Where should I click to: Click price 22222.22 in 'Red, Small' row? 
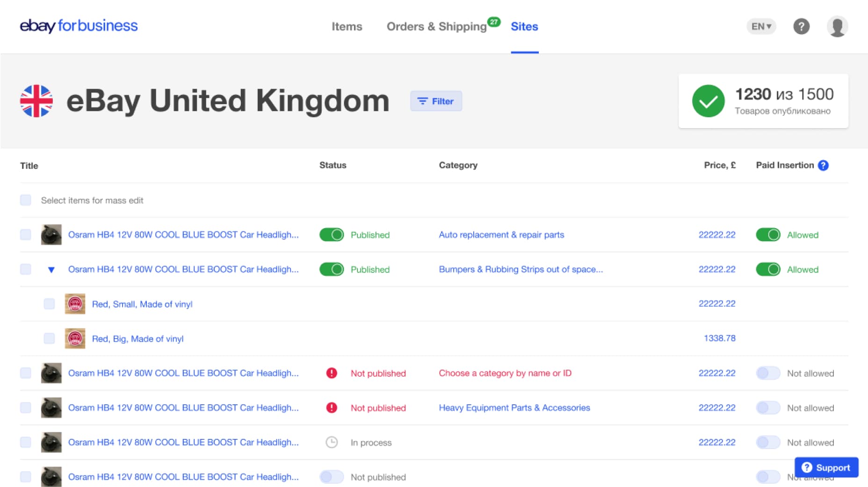coord(717,303)
